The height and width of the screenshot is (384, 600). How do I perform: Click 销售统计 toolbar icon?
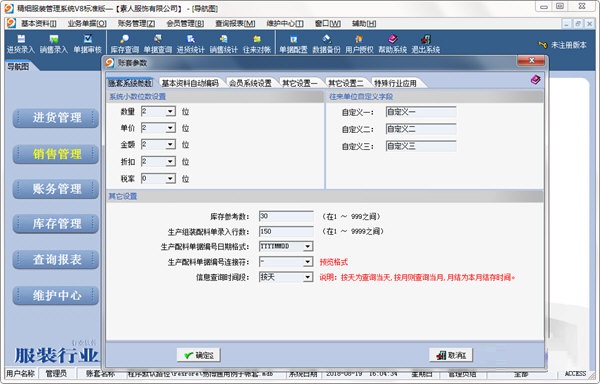point(223,44)
